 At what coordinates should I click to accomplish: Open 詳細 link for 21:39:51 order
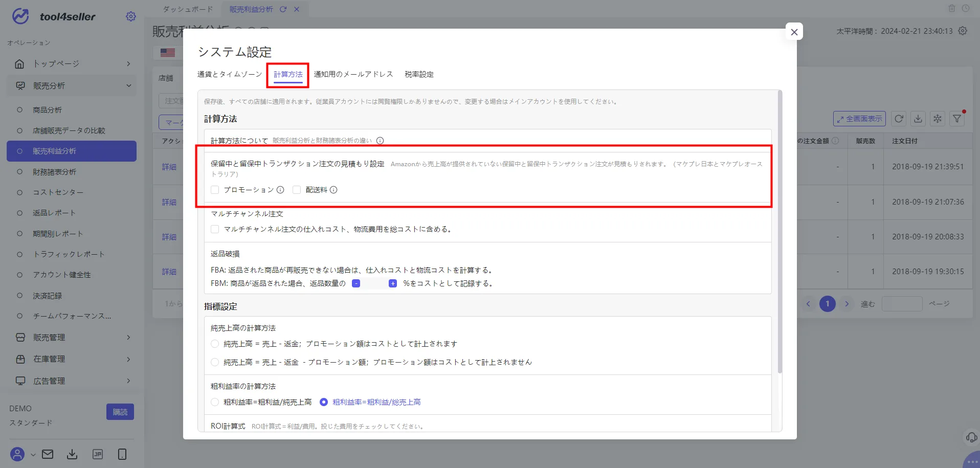(169, 167)
